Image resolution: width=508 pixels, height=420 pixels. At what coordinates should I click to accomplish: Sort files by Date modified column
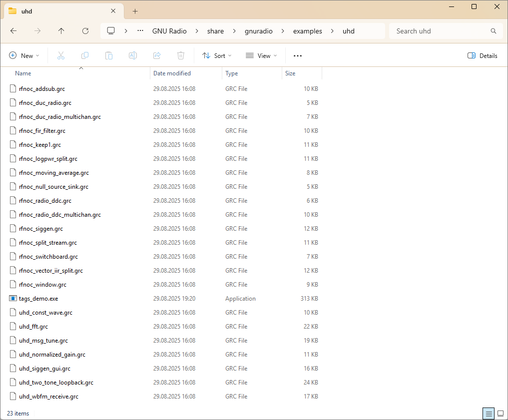pyautogui.click(x=172, y=73)
